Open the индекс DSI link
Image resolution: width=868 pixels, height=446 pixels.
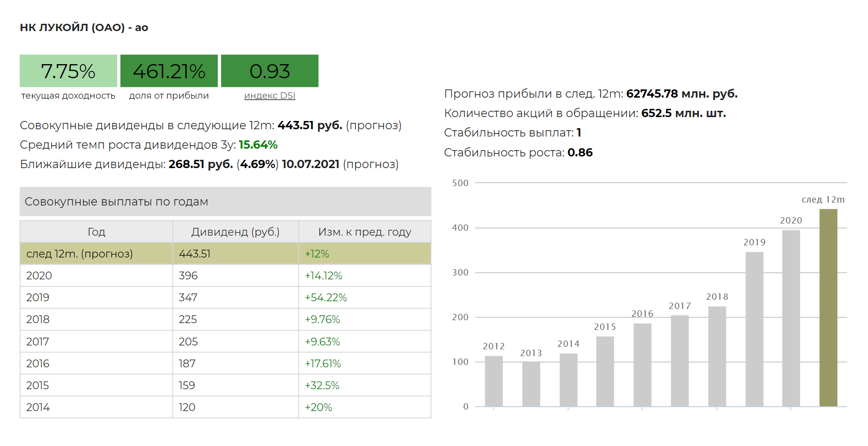(x=270, y=96)
